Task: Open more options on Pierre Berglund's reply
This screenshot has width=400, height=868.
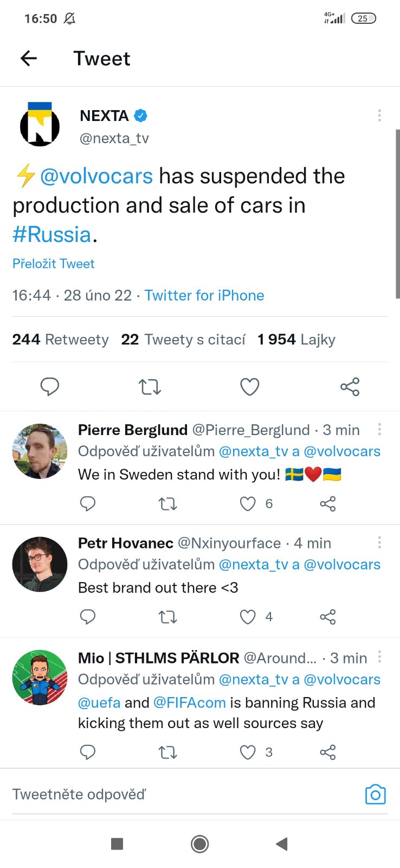Action: point(379,429)
